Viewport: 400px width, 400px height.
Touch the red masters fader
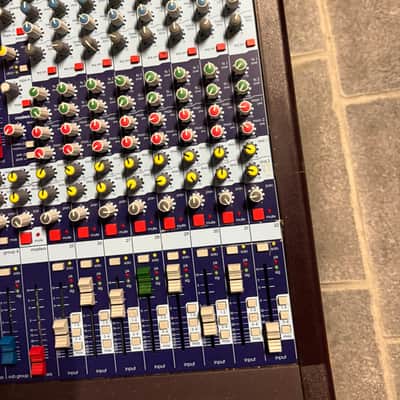click(38, 360)
